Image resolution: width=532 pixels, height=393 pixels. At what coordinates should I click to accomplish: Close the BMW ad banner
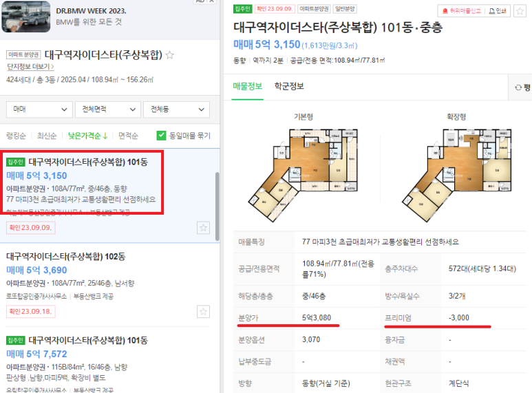(x=211, y=1)
